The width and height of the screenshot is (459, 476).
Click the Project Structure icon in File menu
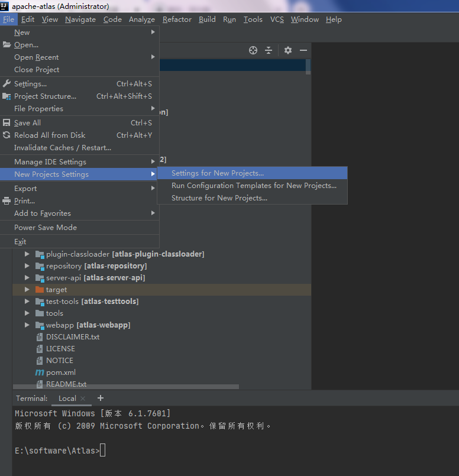(7, 96)
